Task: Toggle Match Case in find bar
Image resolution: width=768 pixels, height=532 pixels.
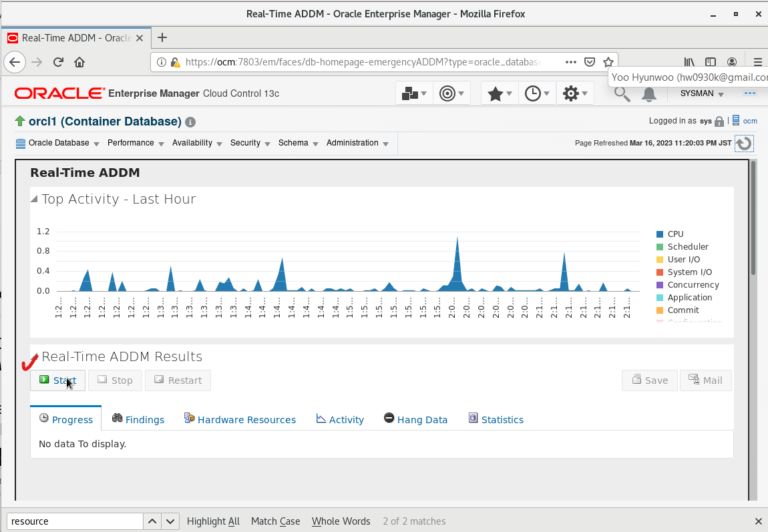Action: click(x=275, y=521)
